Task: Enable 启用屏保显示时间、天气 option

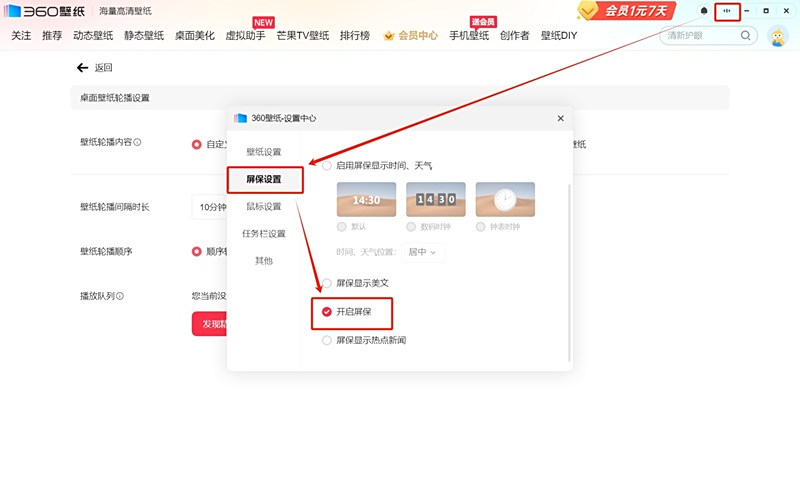Action: pos(327,166)
